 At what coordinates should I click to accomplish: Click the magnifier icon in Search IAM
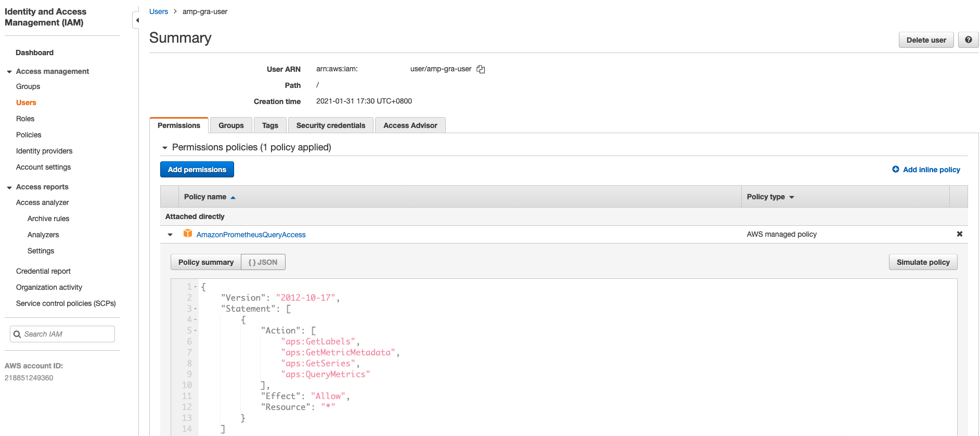pyautogui.click(x=17, y=334)
